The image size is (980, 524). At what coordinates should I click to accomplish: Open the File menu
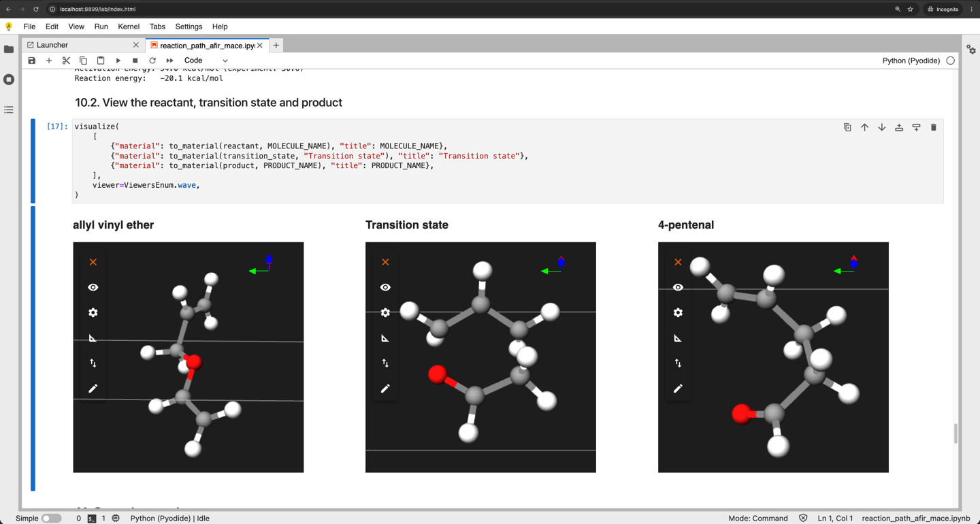coord(29,27)
